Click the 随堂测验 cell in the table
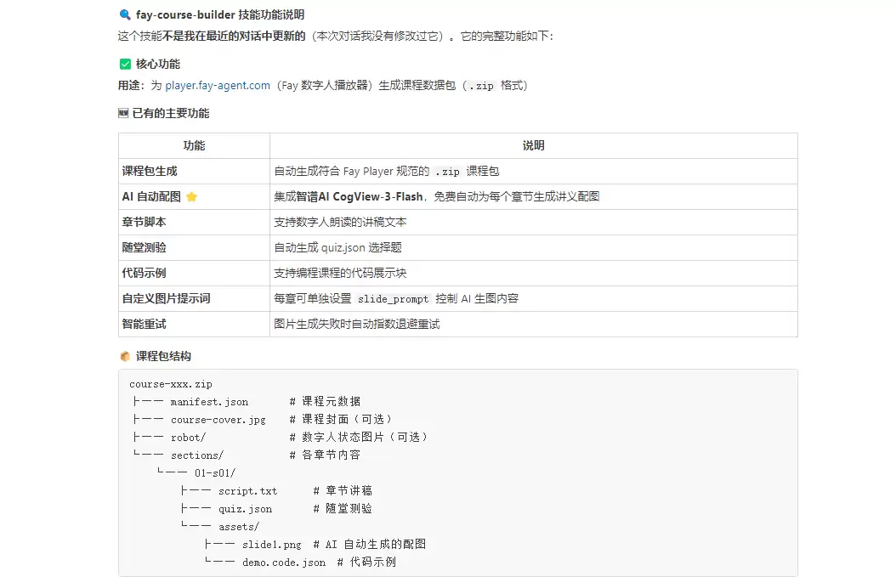The width and height of the screenshot is (896, 588). point(144,247)
